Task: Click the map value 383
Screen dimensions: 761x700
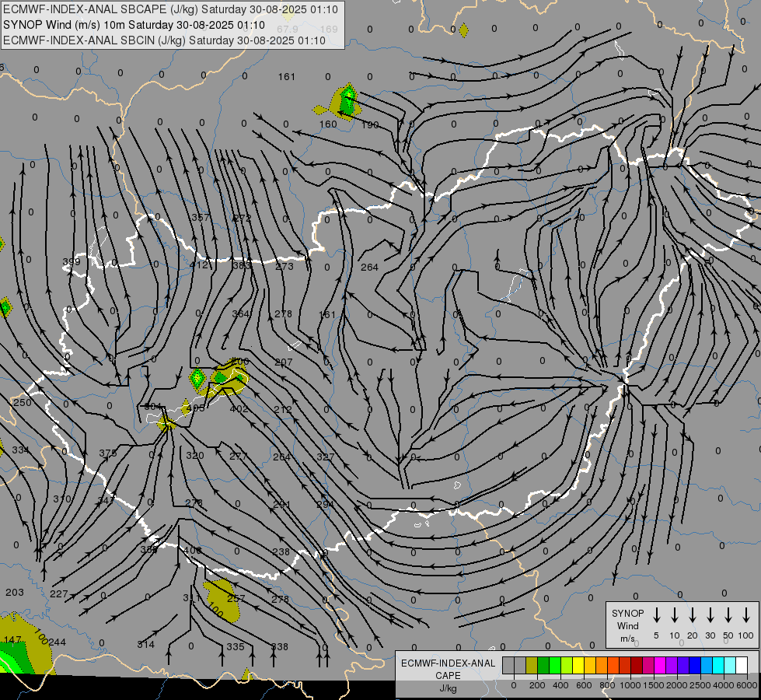Action: (241, 265)
